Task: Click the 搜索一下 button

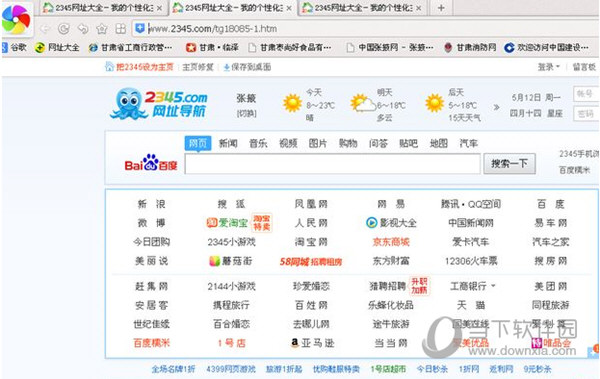Action: click(x=509, y=164)
